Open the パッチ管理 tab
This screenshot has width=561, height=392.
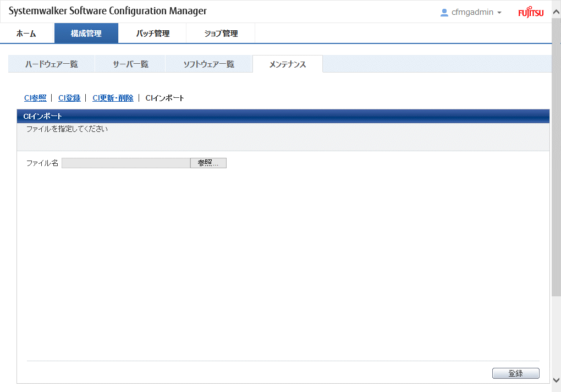(152, 34)
